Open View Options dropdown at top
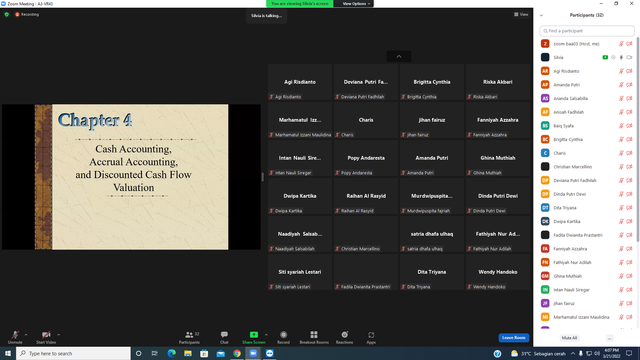The height and width of the screenshot is (360, 640). (356, 4)
